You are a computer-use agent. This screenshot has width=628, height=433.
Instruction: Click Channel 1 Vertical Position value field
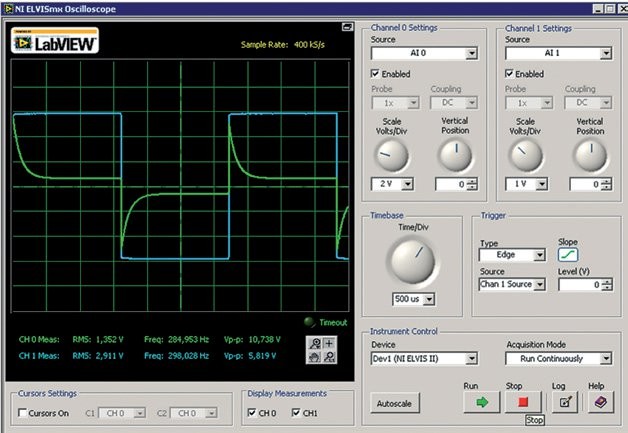[x=586, y=184]
